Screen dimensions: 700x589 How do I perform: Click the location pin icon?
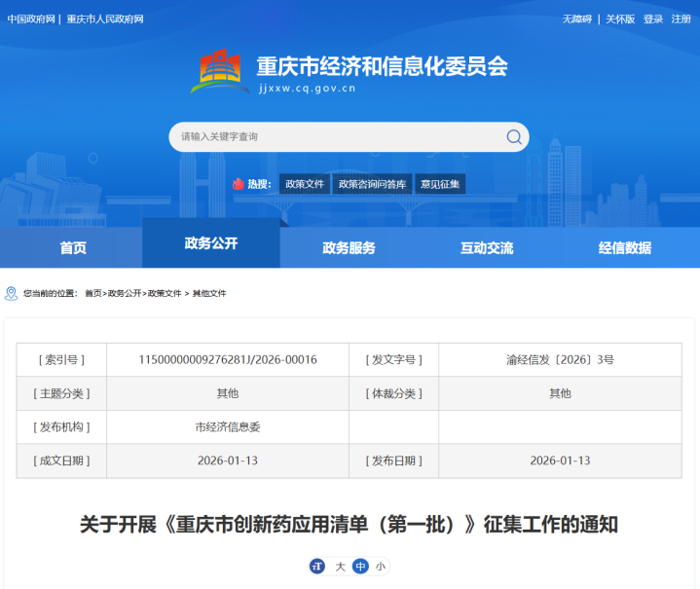pyautogui.click(x=12, y=293)
